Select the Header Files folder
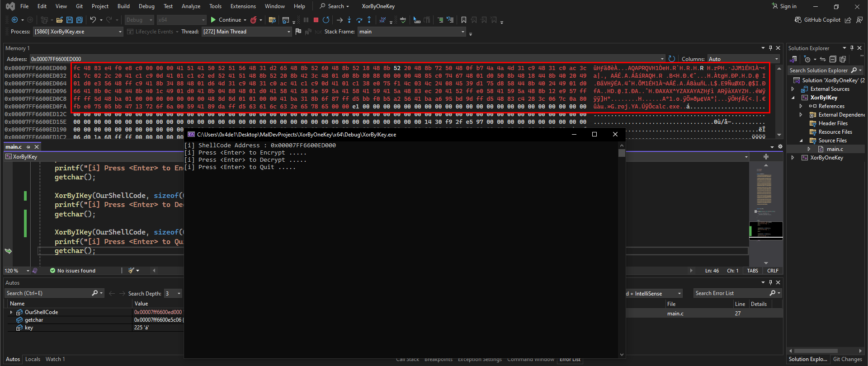 833,123
